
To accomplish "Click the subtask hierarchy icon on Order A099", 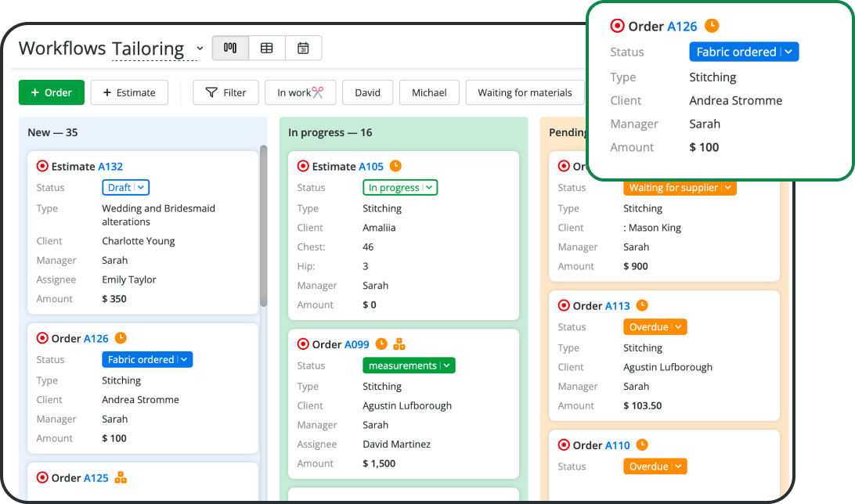I will coord(400,344).
